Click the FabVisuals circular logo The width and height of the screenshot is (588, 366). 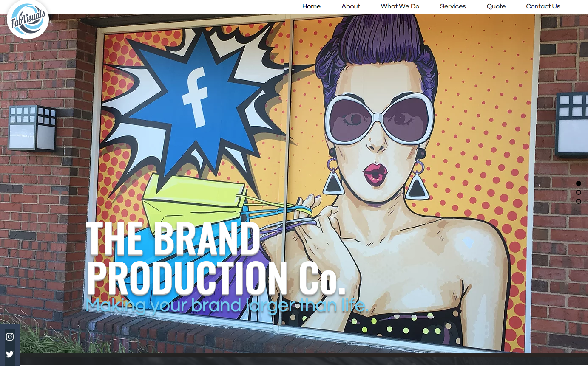click(x=28, y=20)
